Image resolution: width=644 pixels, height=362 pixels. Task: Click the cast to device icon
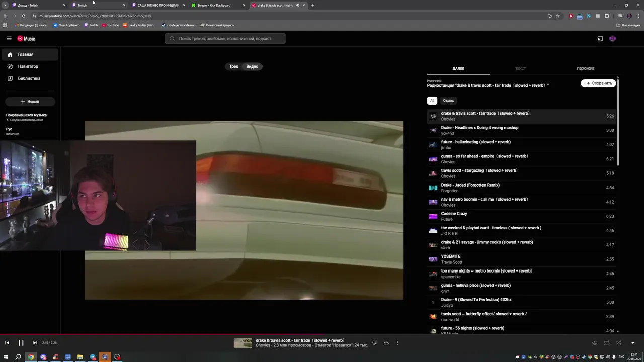[x=600, y=38]
